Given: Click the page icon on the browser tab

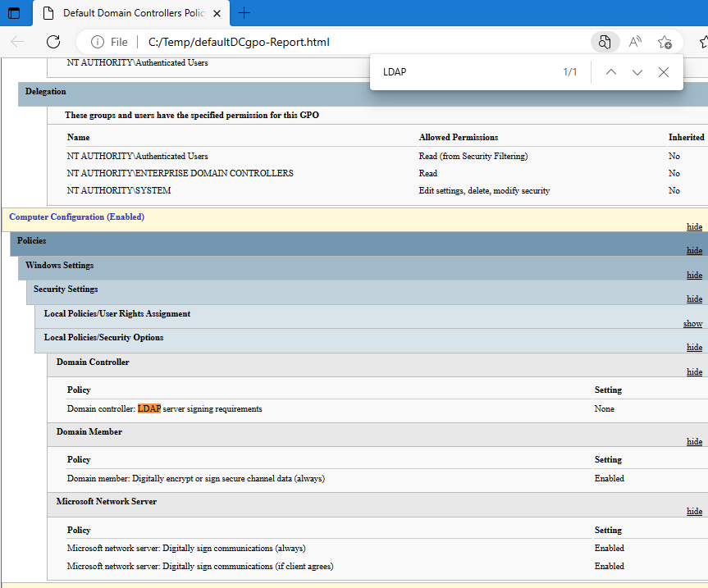Looking at the screenshot, I should pos(48,13).
